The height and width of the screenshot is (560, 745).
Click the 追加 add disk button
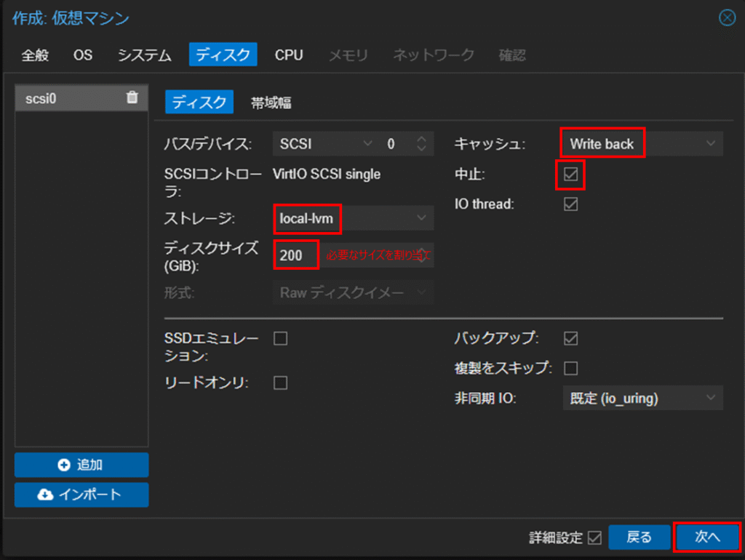coord(81,465)
